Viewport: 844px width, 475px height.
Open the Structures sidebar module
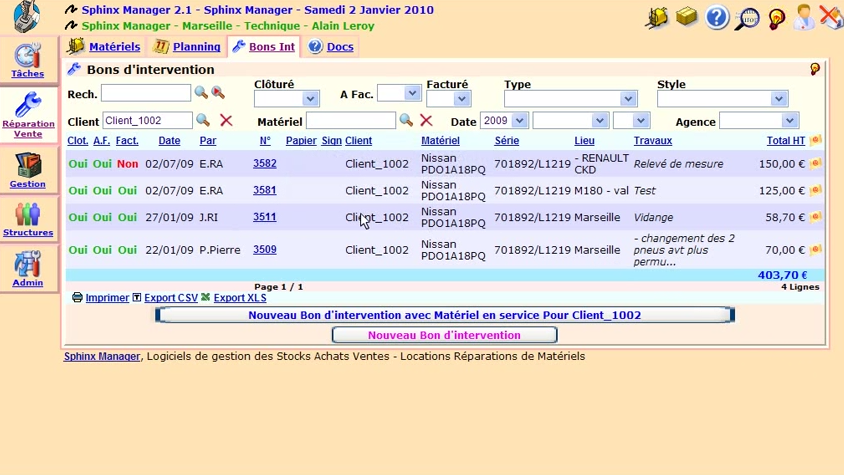28,218
